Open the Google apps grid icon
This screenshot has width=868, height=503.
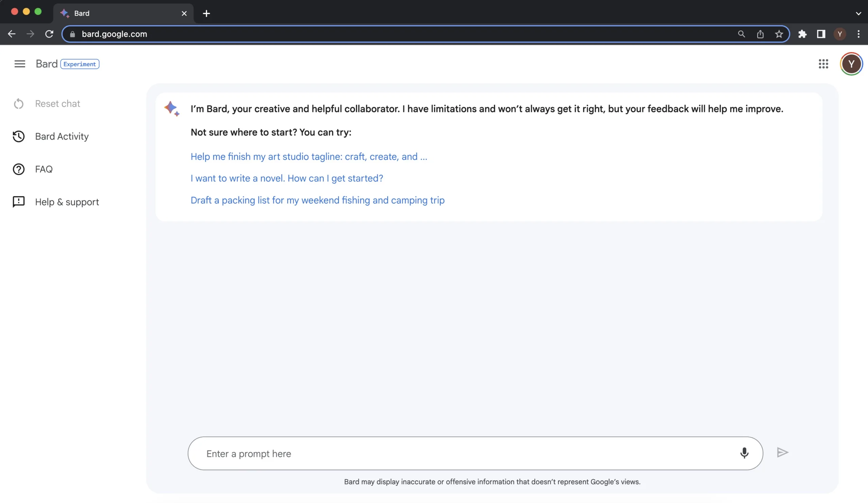point(823,64)
